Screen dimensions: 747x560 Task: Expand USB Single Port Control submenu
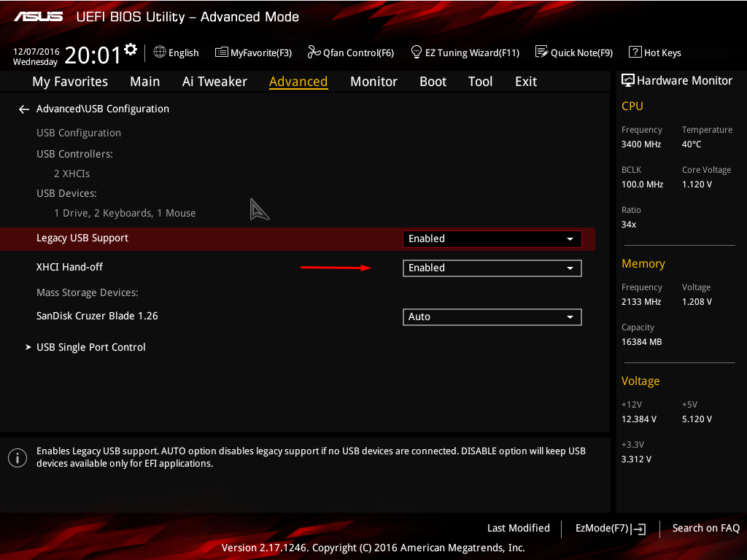click(x=91, y=347)
